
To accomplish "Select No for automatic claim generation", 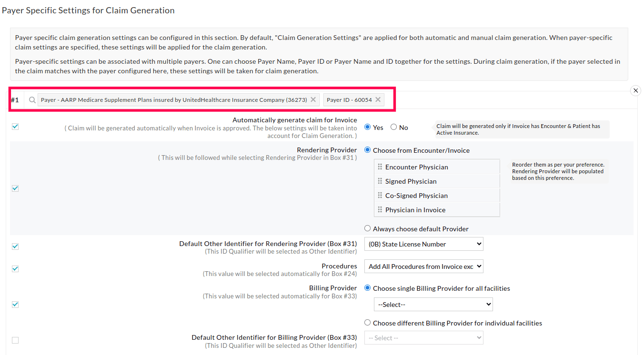I will [393, 127].
